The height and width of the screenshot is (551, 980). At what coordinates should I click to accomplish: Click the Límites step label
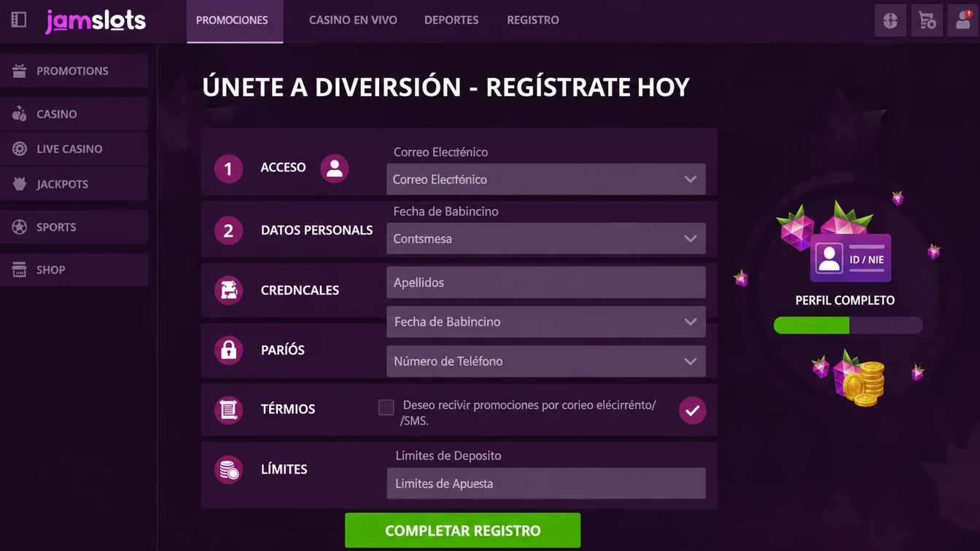284,469
